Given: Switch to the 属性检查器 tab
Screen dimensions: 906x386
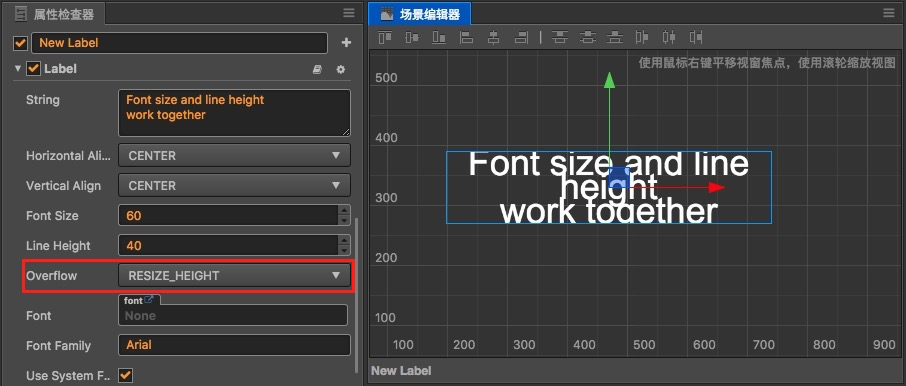Looking at the screenshot, I should click(54, 13).
